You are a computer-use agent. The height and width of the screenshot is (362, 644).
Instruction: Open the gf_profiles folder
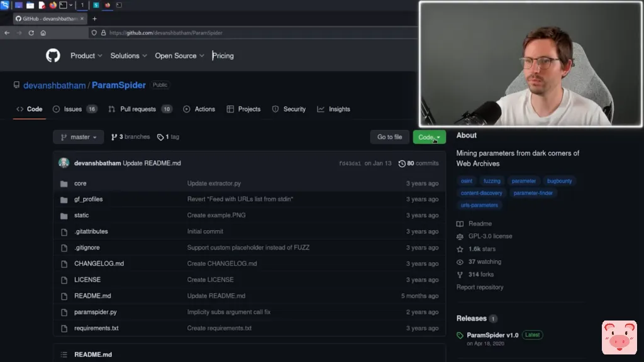(88, 199)
